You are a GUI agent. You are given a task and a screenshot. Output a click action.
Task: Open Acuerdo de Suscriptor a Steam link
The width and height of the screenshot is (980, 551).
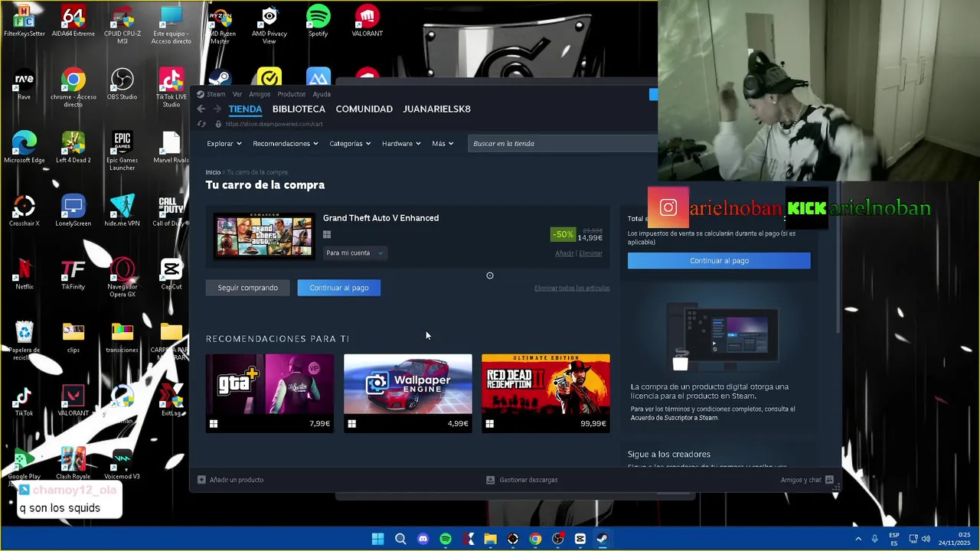pyautogui.click(x=674, y=418)
